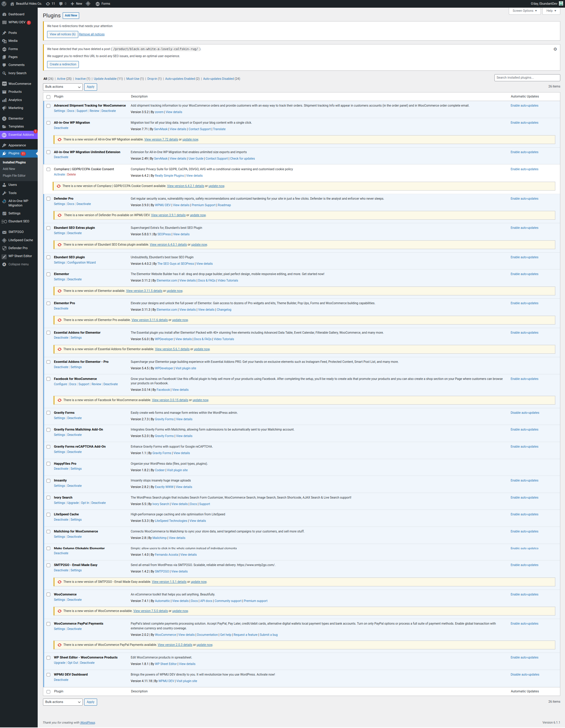Select the WooCommerce plugin checkbox
This screenshot has height=728, width=565.
48,595
